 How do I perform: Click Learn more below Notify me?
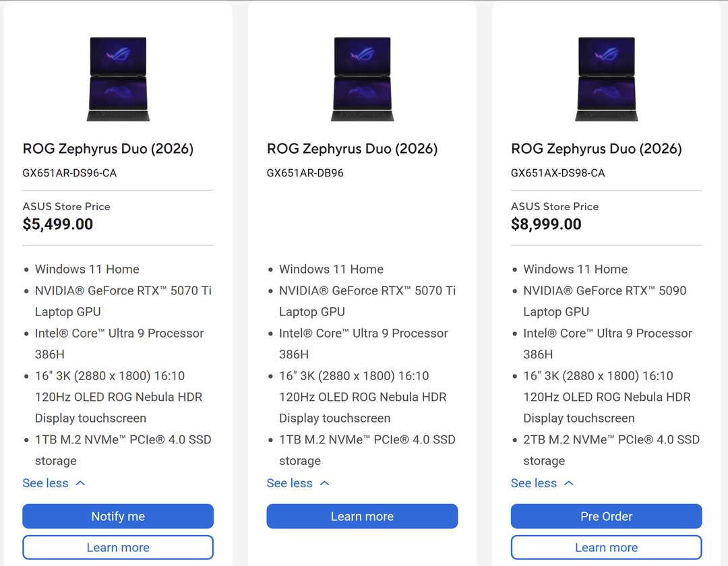coord(118,548)
